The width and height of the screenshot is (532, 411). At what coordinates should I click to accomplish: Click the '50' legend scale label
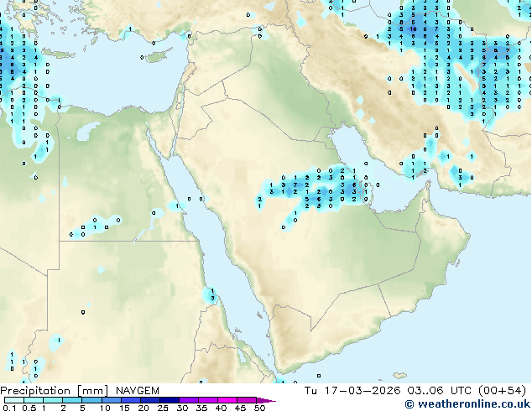(260, 408)
